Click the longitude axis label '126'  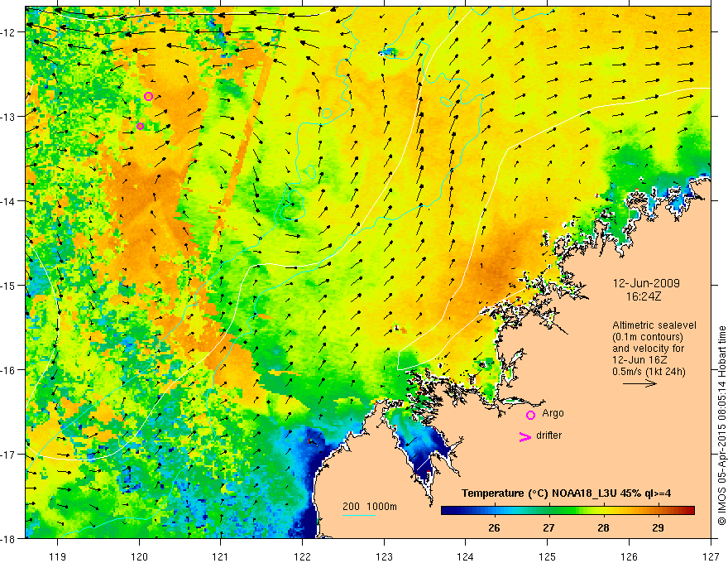[x=629, y=556]
